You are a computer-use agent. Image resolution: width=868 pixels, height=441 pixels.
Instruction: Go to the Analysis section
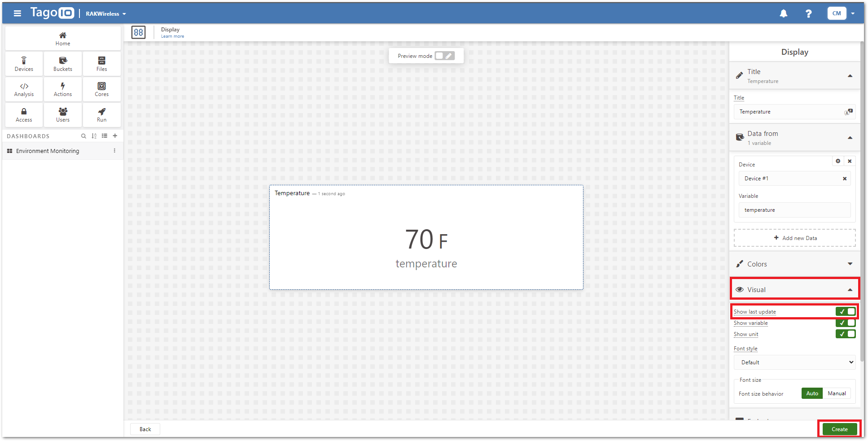click(x=24, y=89)
